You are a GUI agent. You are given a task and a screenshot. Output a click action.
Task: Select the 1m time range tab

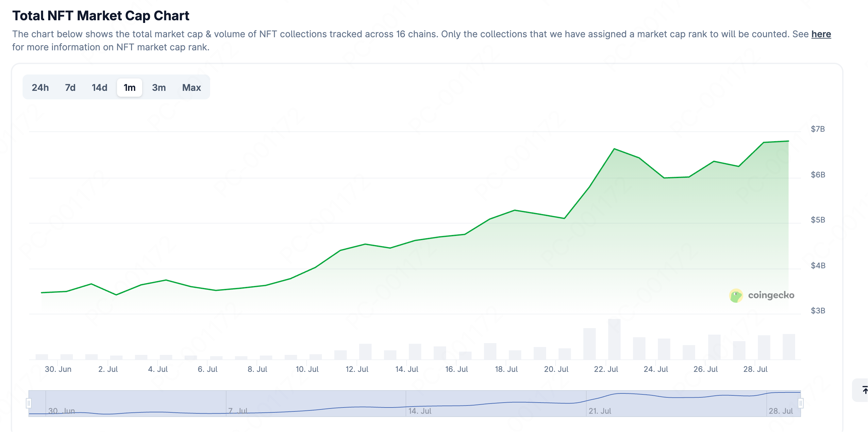129,88
